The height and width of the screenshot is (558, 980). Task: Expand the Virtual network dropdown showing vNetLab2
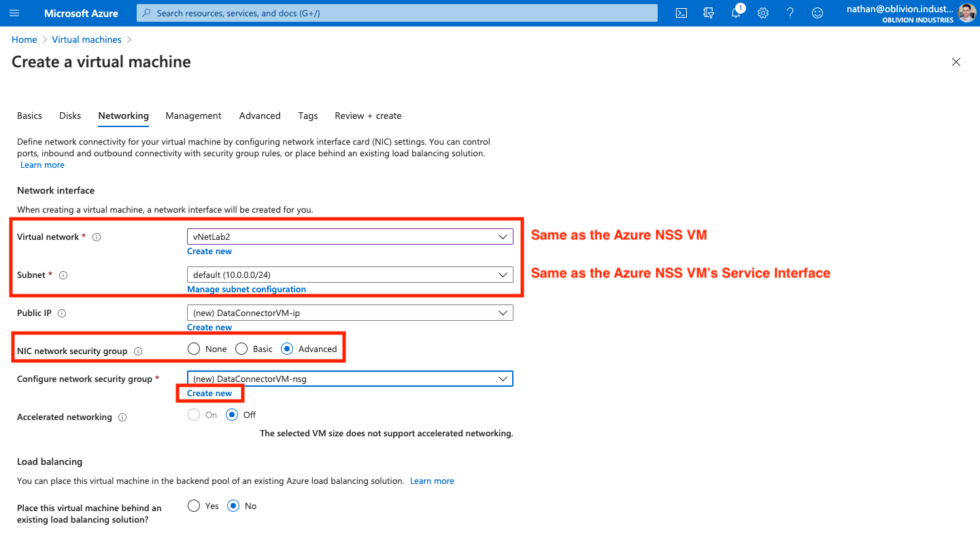click(x=350, y=237)
